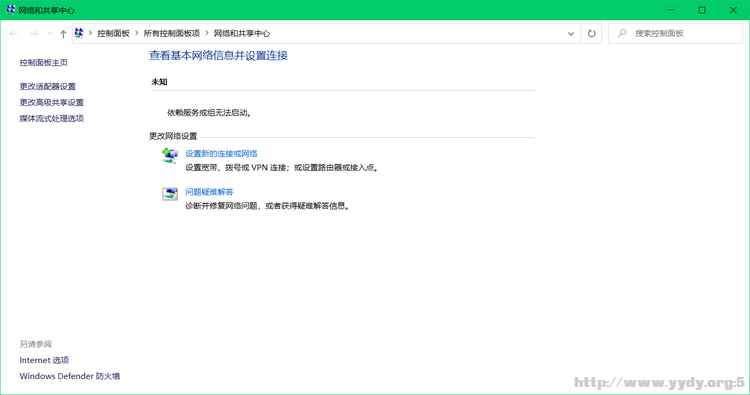Viewport: 750px width, 395px height.
Task: Focus the 搜索控制面板 search box
Action: (x=675, y=33)
